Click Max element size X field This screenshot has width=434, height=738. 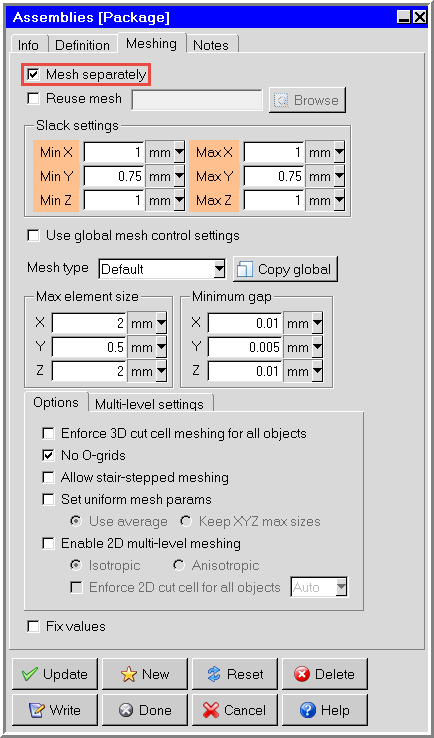89,323
